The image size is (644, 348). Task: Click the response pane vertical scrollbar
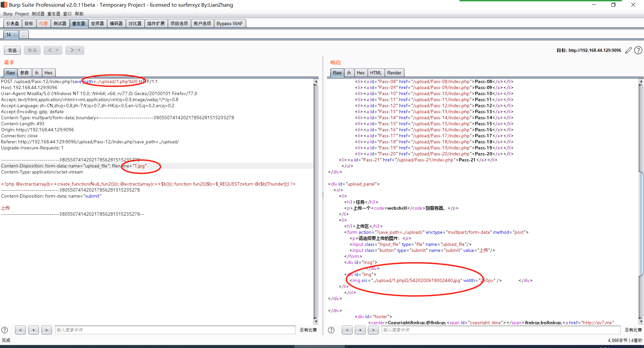641,201
